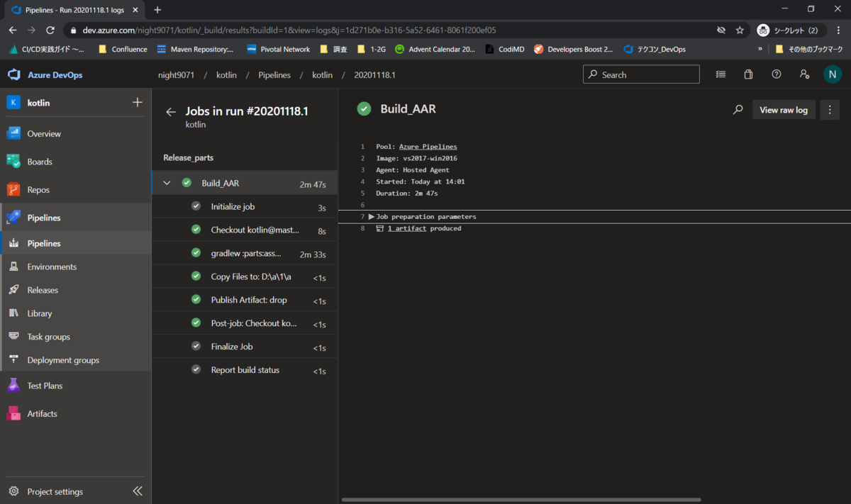
Task: Open the Pivotal Network bookmark
Action: pos(278,50)
